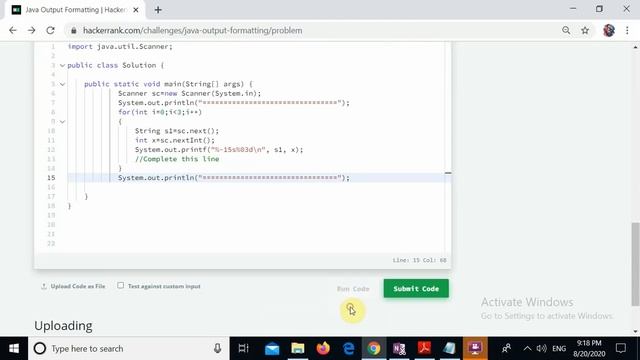Click the 'int x=sc.nextInt();' code line
The height and width of the screenshot is (360, 640).
[x=175, y=140]
